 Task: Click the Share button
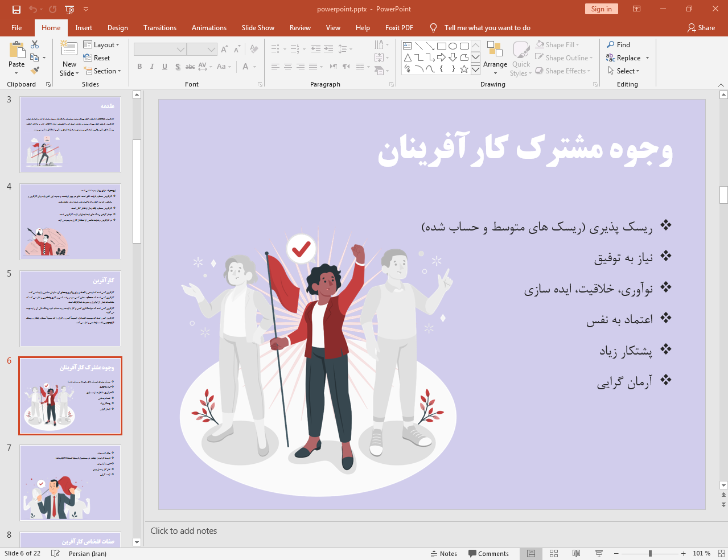(701, 28)
